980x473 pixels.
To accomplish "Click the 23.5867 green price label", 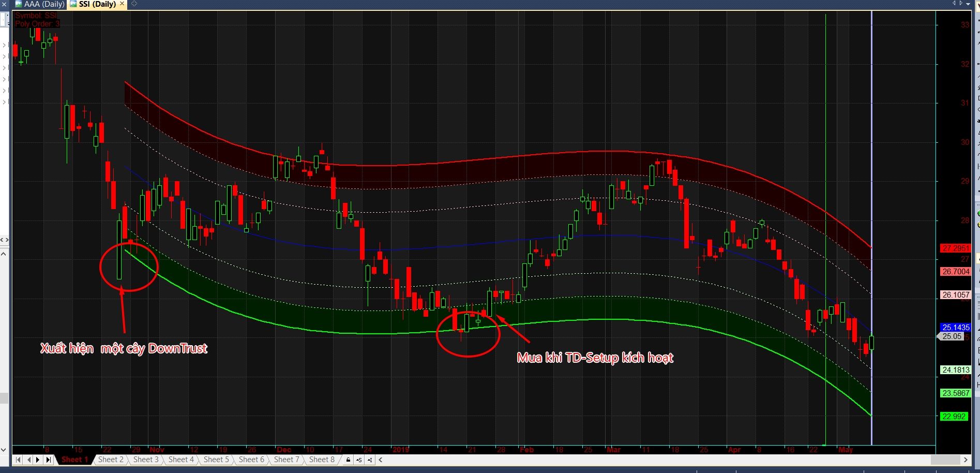I will pyautogui.click(x=955, y=393).
